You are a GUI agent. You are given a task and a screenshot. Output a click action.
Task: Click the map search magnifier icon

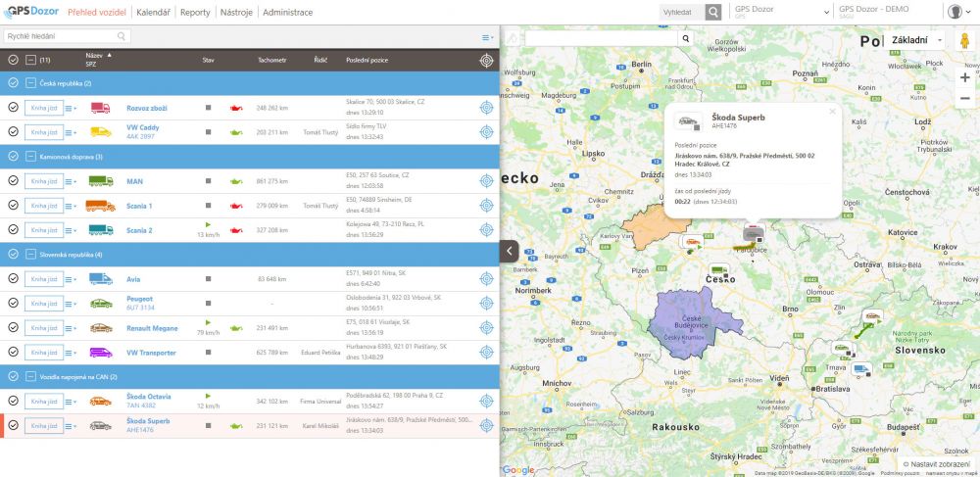click(686, 39)
